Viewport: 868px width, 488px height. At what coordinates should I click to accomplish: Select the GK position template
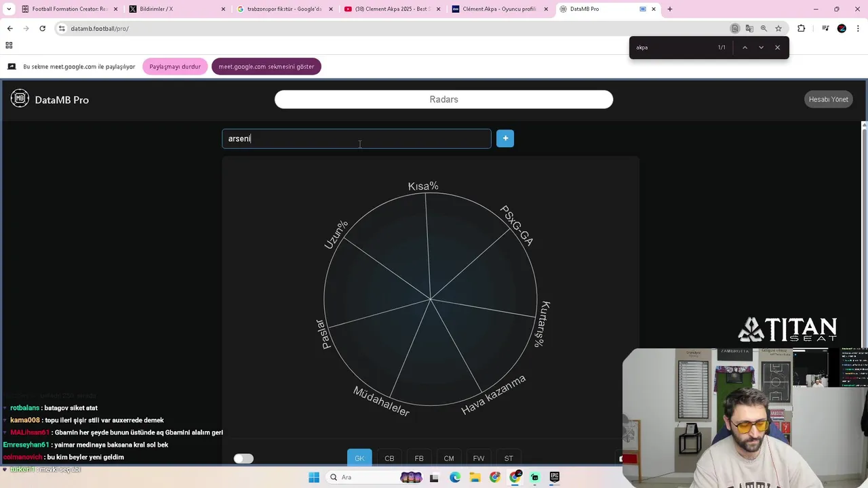point(359,458)
